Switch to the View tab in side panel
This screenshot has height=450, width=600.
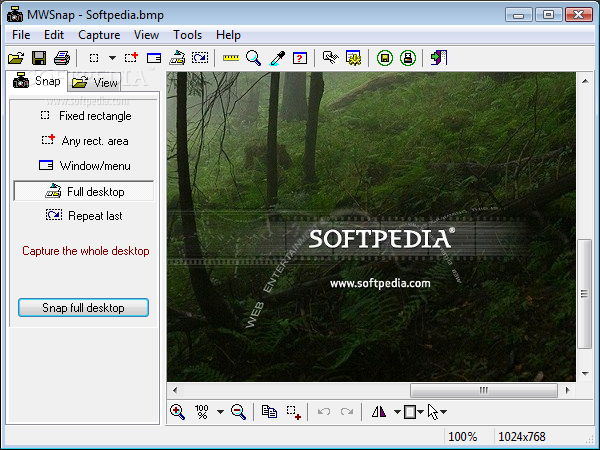(x=95, y=82)
